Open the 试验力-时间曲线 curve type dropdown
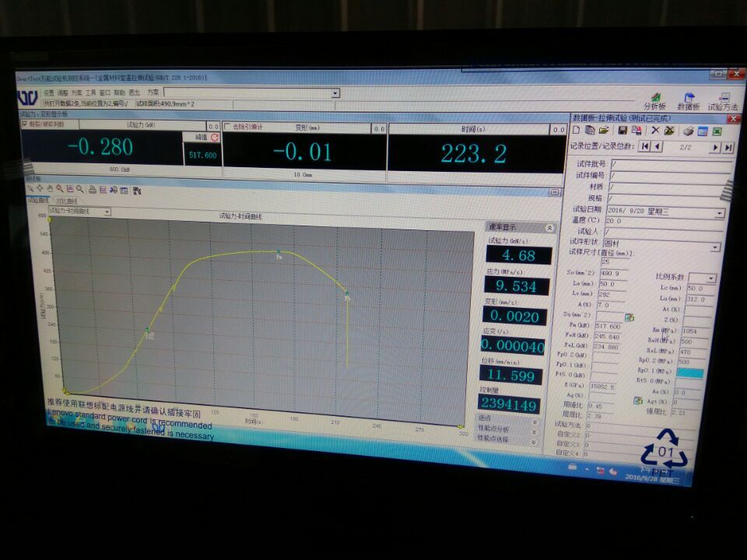The height and width of the screenshot is (560, 747). (x=107, y=211)
